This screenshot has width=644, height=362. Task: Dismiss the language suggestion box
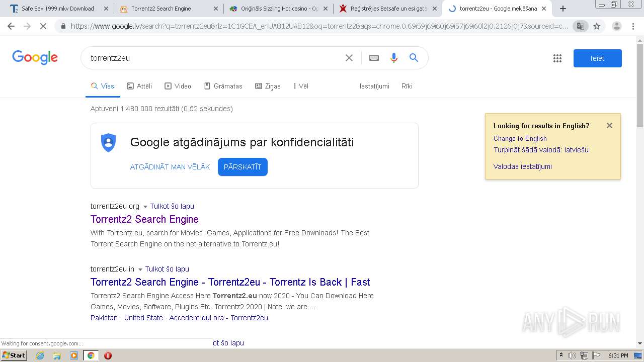coord(609,126)
